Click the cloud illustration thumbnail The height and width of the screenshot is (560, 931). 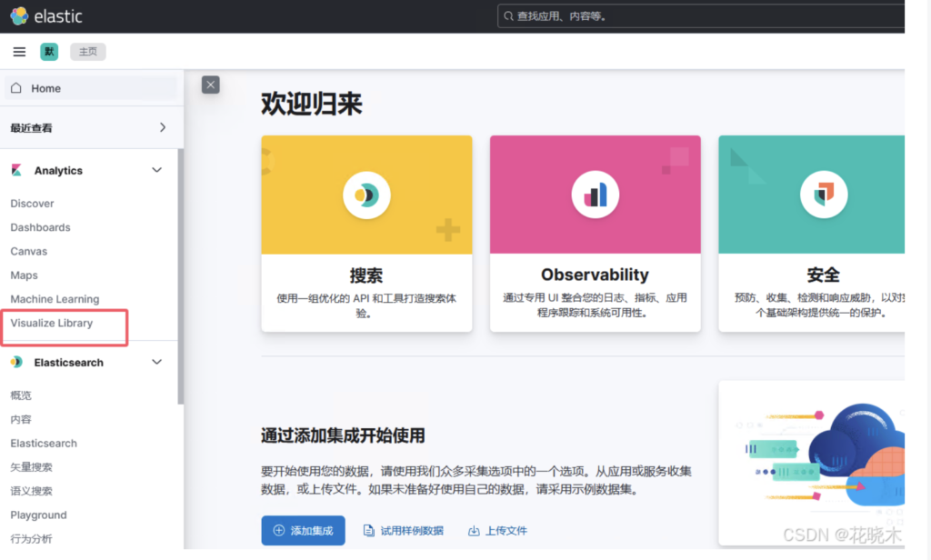point(812,464)
